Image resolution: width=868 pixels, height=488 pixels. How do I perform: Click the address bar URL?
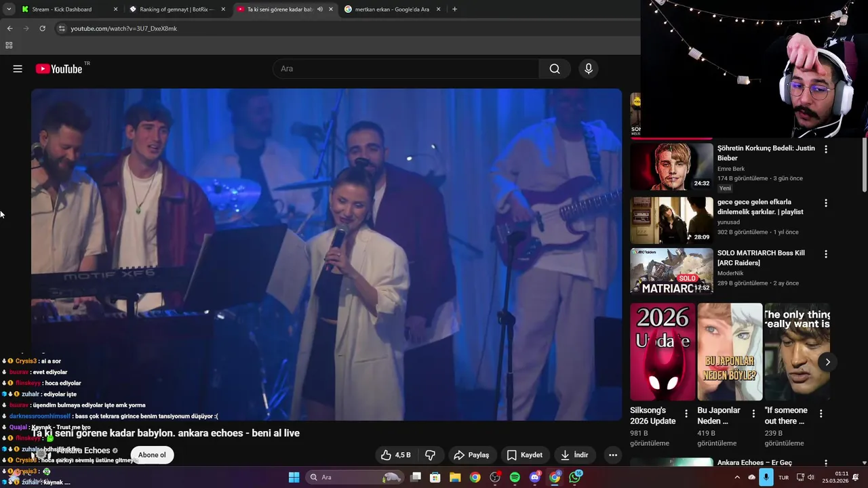coord(124,28)
